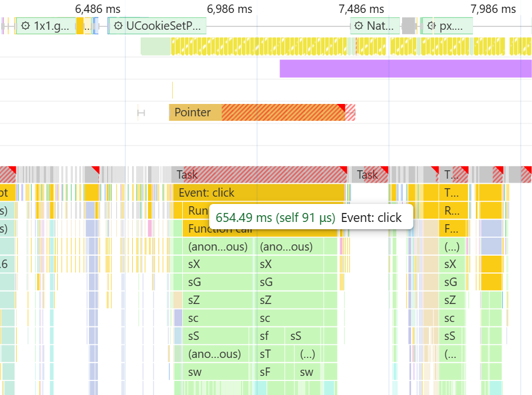Select the purple animation track bar
The width and height of the screenshot is (532, 395).
[x=405, y=69]
